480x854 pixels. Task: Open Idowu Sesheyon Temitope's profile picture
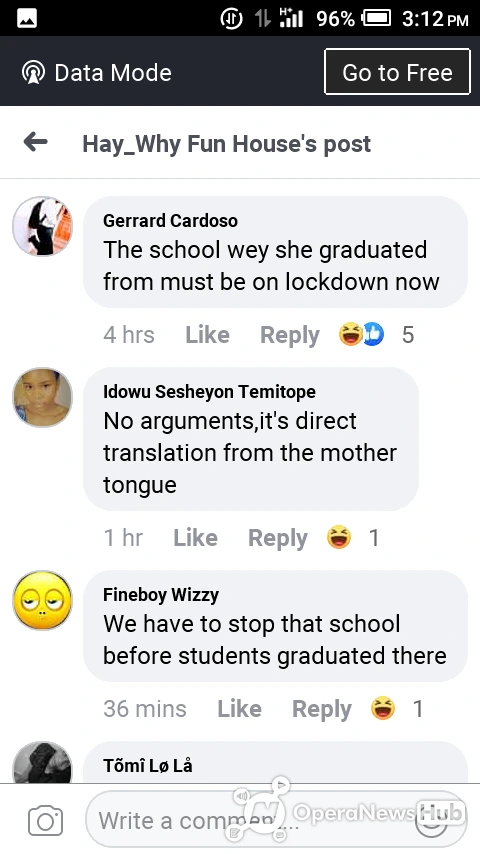(42, 397)
